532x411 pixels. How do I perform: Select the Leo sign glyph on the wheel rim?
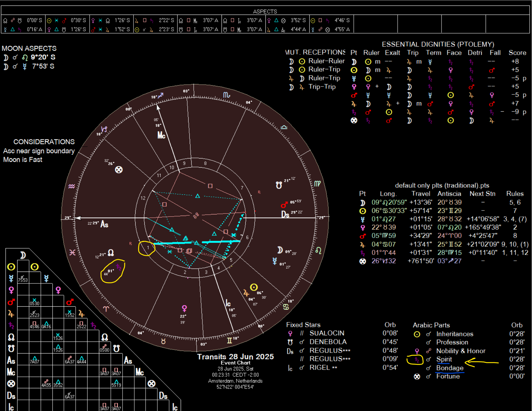coord(318,250)
